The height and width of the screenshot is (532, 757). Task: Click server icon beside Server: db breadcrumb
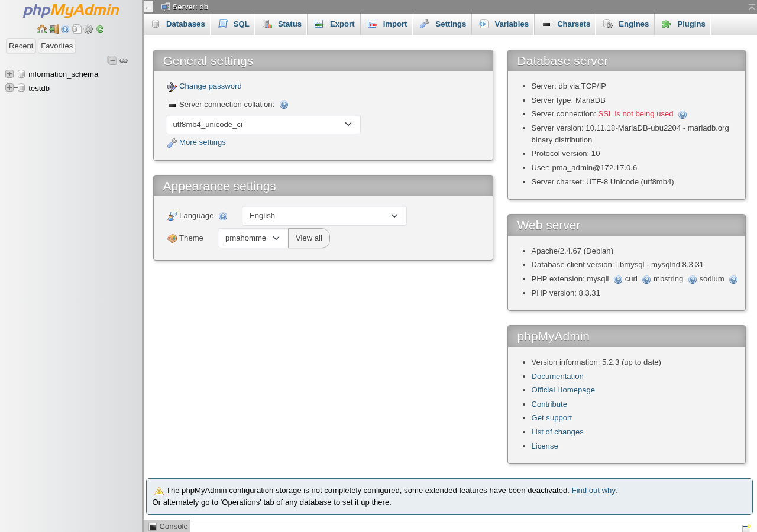tap(166, 7)
